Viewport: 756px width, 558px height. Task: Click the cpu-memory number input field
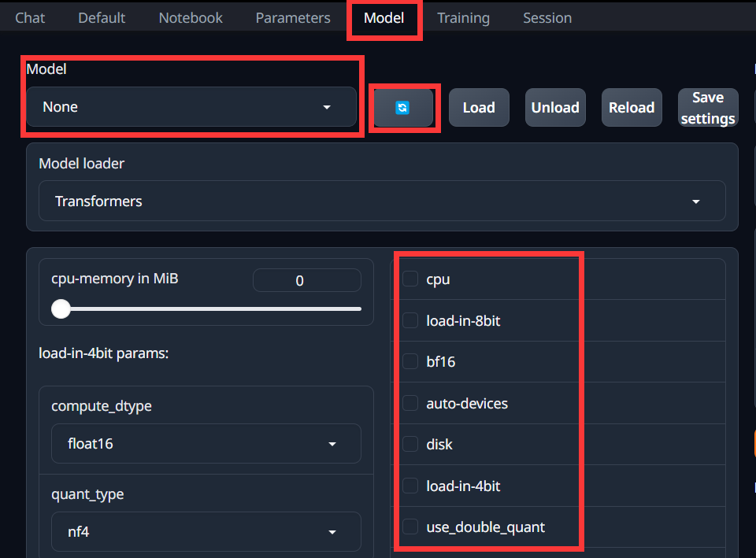pos(306,281)
